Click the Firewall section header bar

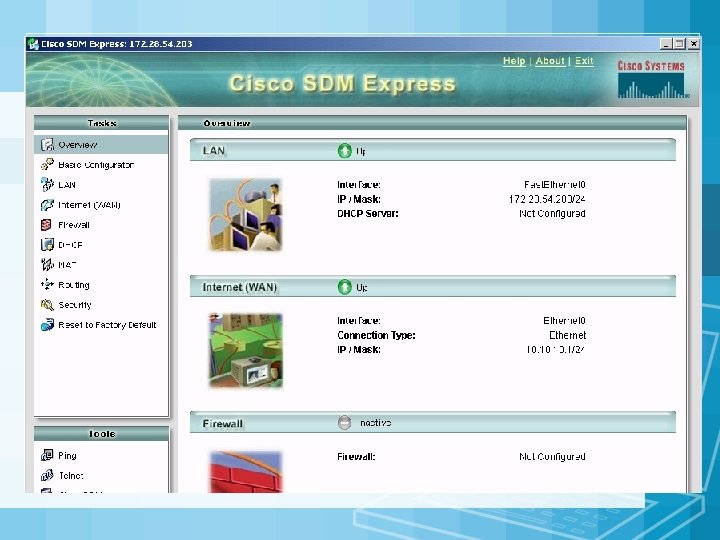(433, 422)
